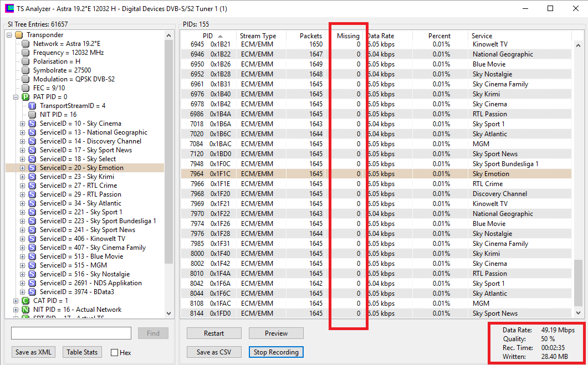Expand ServiceID = 20 - Sky Emotion
Screen dimensions: 588x365
tap(23, 168)
